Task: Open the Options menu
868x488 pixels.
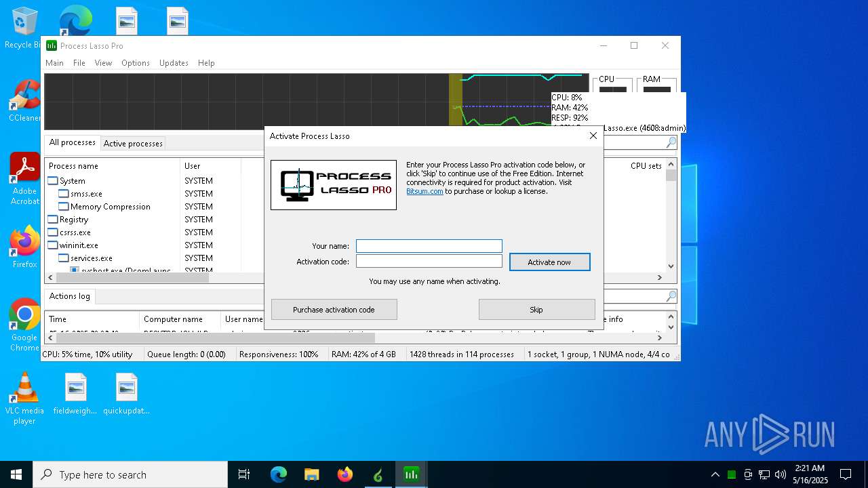Action: click(136, 63)
